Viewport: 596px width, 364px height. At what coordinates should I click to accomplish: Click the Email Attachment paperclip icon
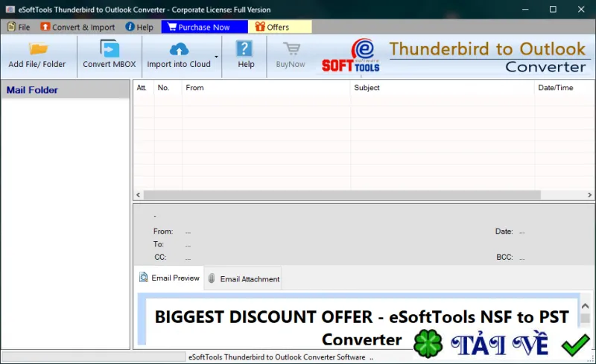pyautogui.click(x=212, y=278)
